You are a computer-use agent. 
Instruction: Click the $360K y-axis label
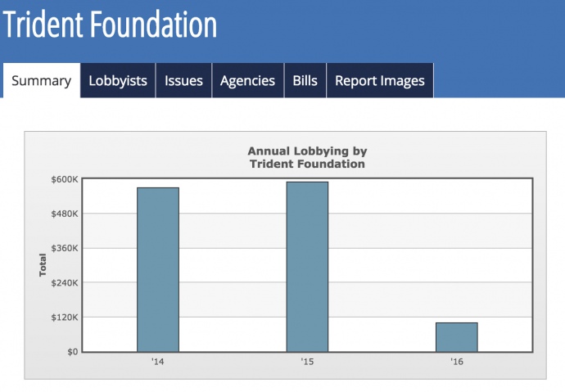[x=63, y=248]
